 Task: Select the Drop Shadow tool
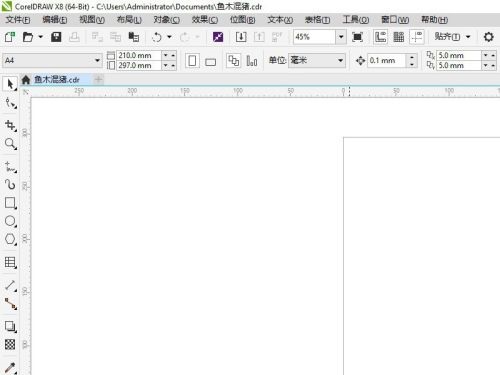(x=10, y=326)
